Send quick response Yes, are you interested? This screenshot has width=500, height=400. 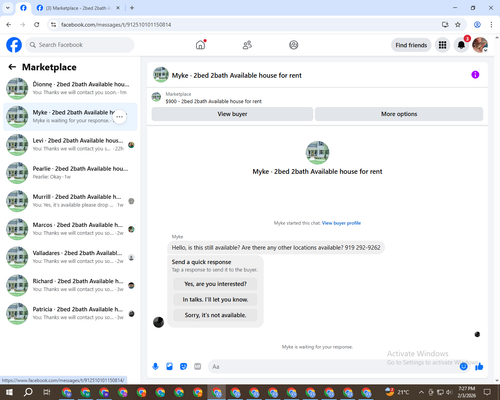[215, 284]
